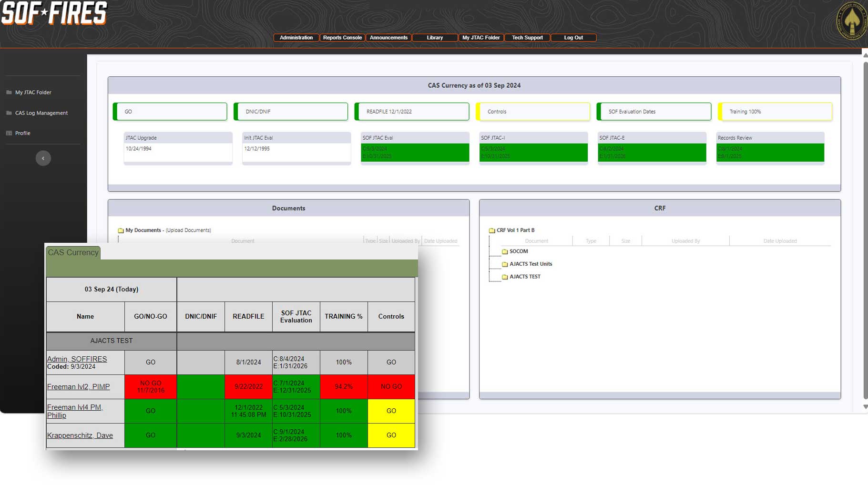Click folder icon beside CAS Log Management
This screenshot has width=868, height=487.
[9, 113]
